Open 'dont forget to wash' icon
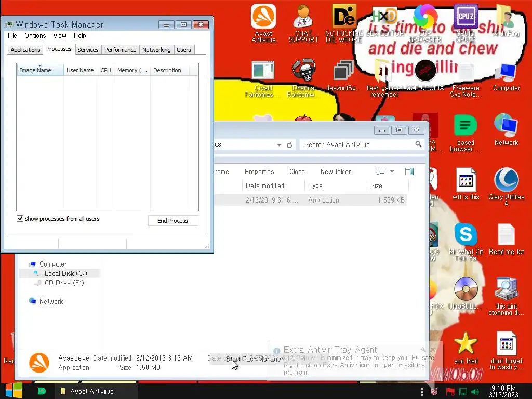The height and width of the screenshot is (399, 532). (506, 351)
